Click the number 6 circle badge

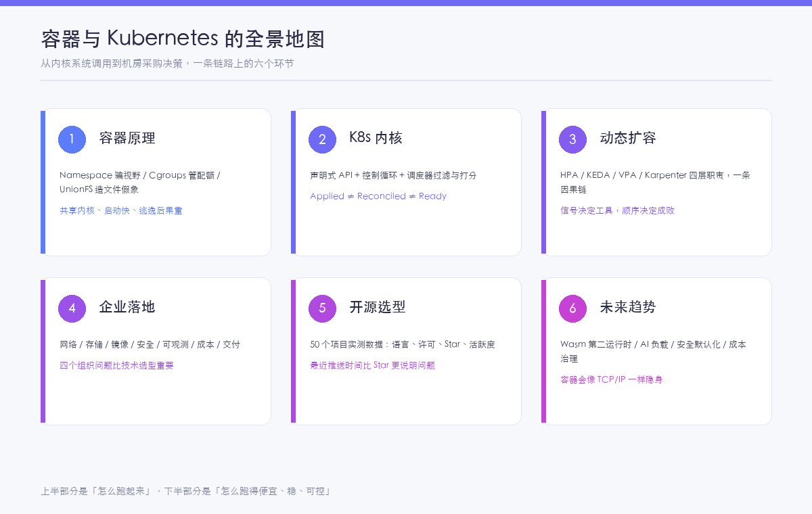[x=572, y=308]
